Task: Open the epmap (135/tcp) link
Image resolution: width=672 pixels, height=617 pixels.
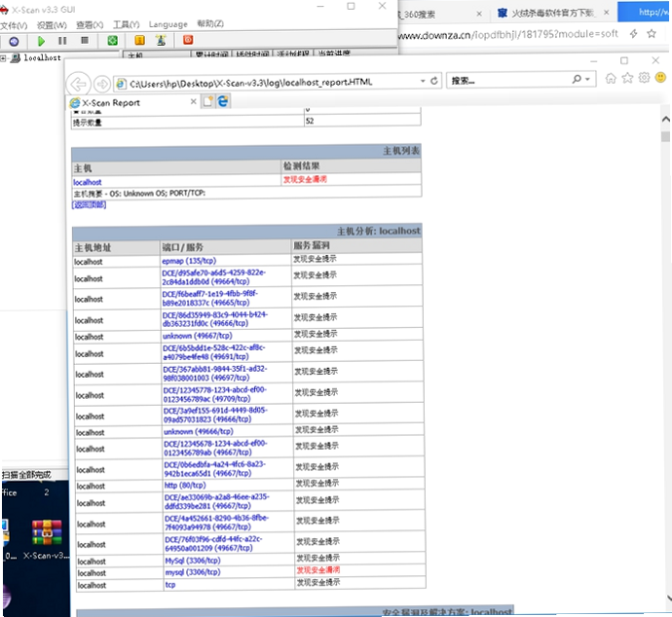Action: tap(189, 261)
